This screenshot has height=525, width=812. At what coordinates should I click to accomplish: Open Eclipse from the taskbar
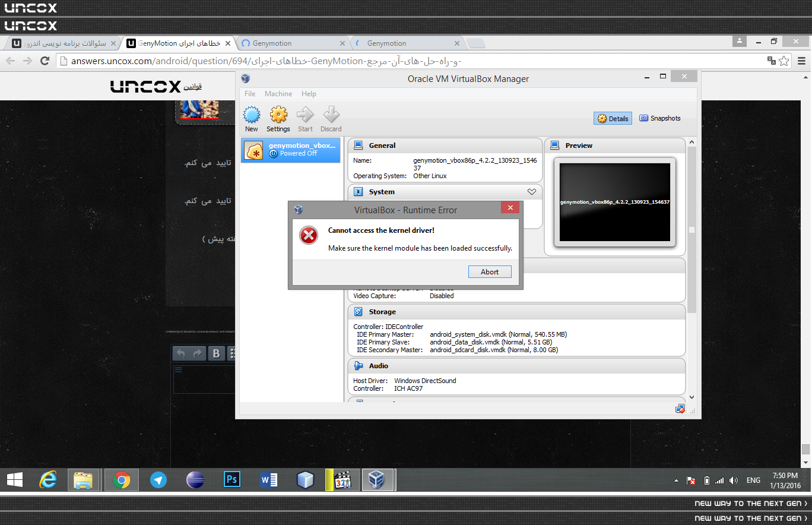coord(195,480)
